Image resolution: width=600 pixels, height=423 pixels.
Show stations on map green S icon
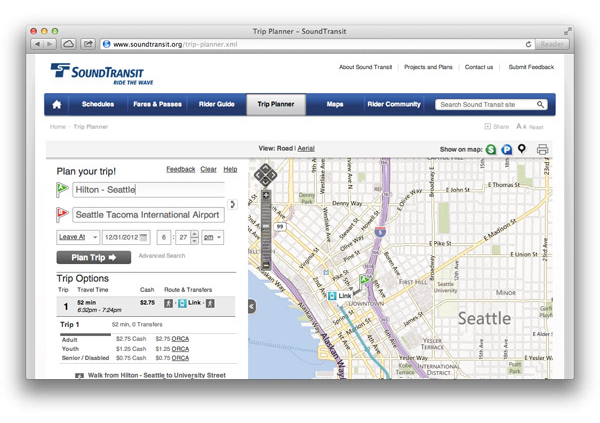491,149
